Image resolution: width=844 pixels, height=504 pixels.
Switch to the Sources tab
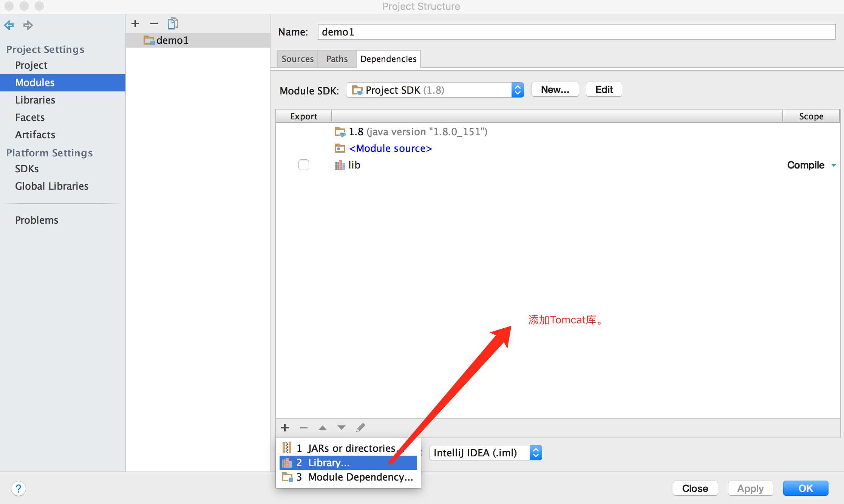298,59
